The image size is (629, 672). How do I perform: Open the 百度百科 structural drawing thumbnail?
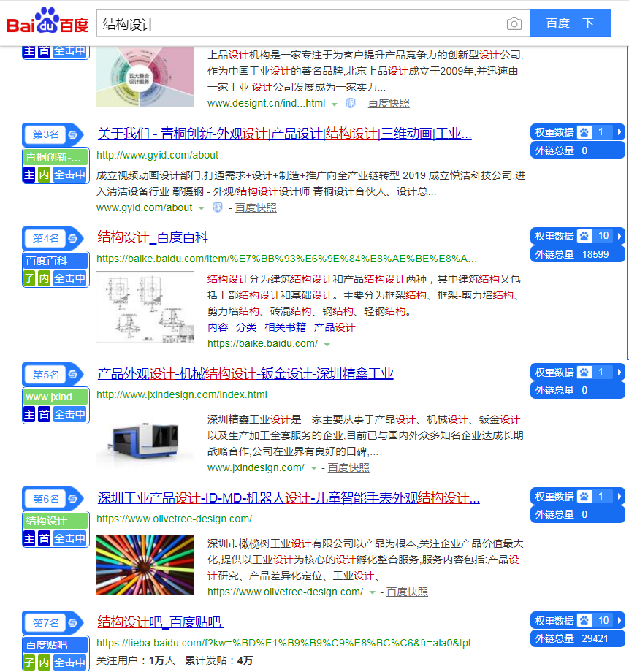coord(145,308)
